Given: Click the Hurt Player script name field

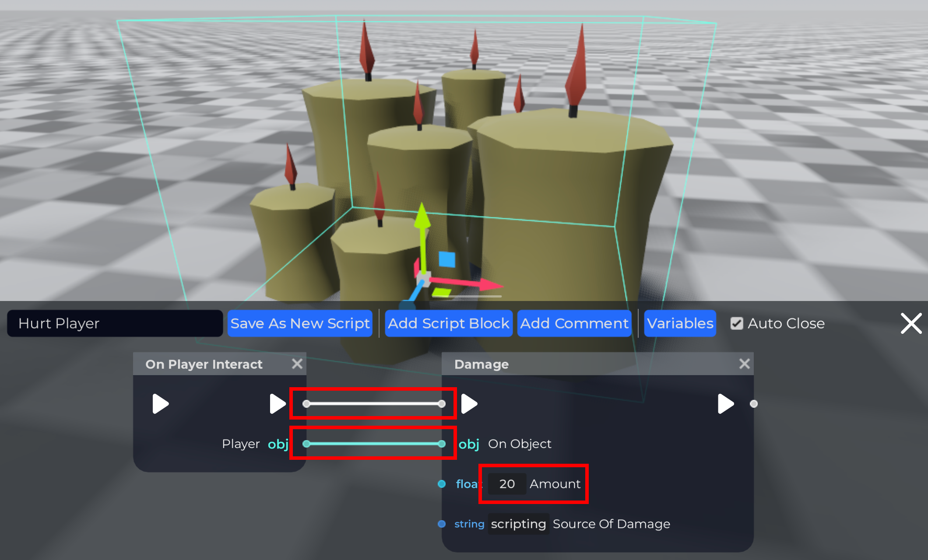Looking at the screenshot, I should coord(115,323).
